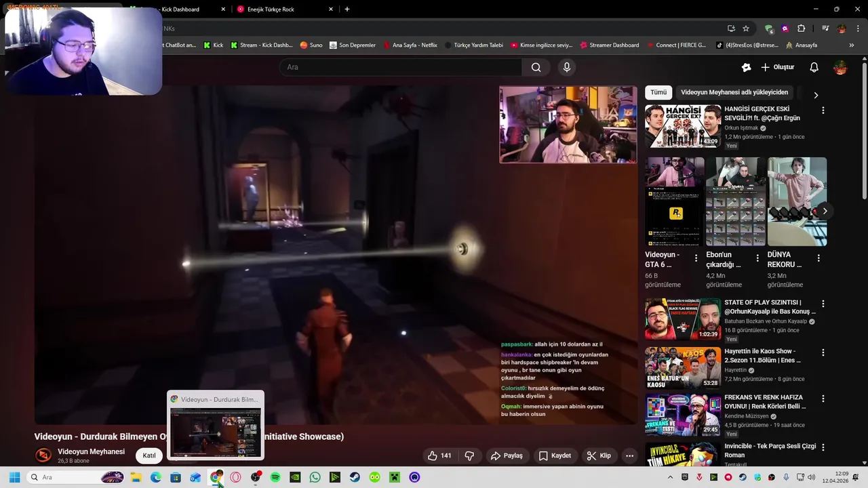Open options for Hayrettin ile Kaos Show video
Screen dimensions: 868x488
tap(823, 352)
